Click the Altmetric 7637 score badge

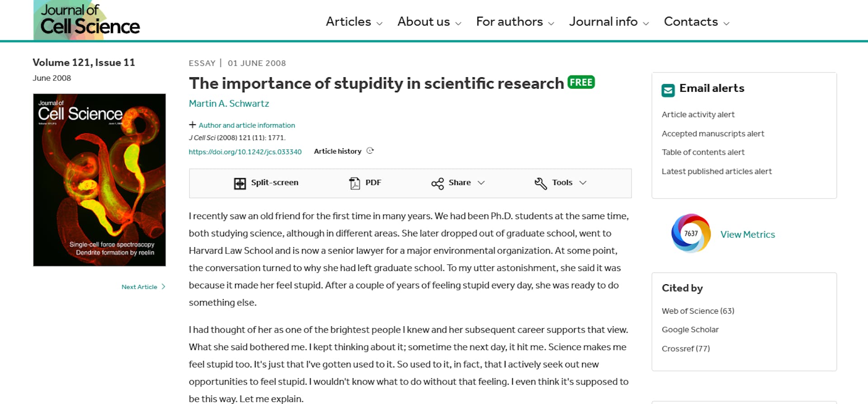(x=691, y=233)
